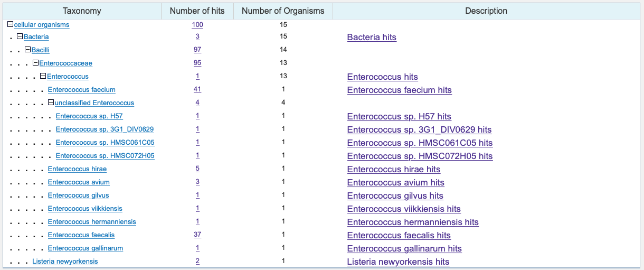Viewport: 644px width, 270px height.
Task: Collapse the Enterococcaceae family node
Action: click(36, 63)
